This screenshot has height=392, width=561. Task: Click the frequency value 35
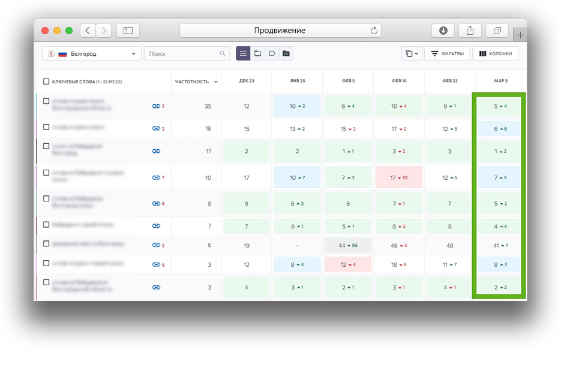pos(208,106)
